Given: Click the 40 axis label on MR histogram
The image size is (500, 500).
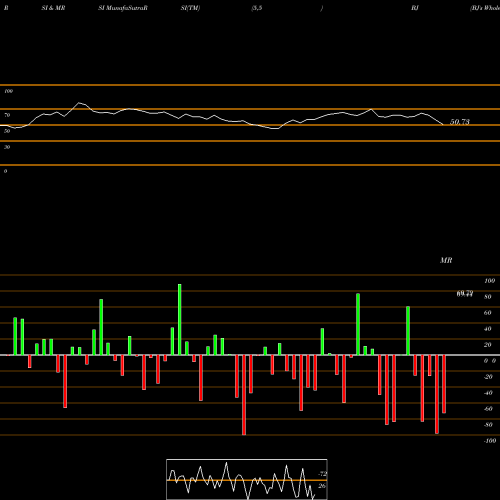Looking at the screenshot, I should [488, 329].
